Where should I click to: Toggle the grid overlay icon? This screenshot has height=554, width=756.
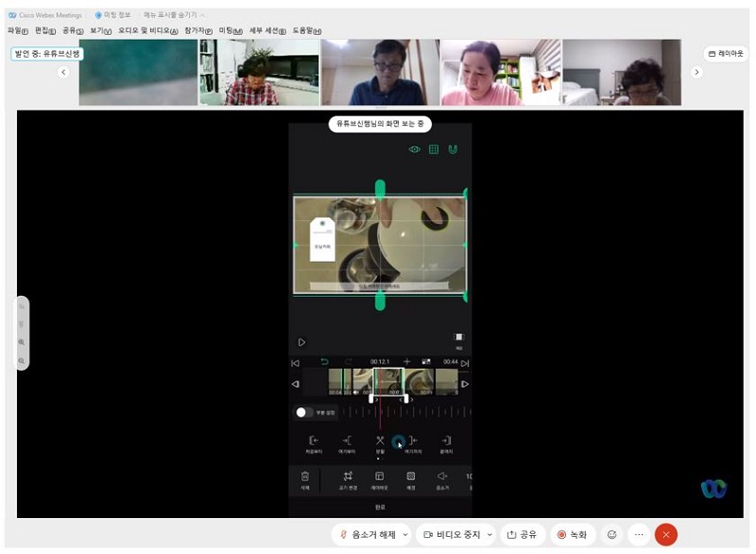click(x=434, y=149)
